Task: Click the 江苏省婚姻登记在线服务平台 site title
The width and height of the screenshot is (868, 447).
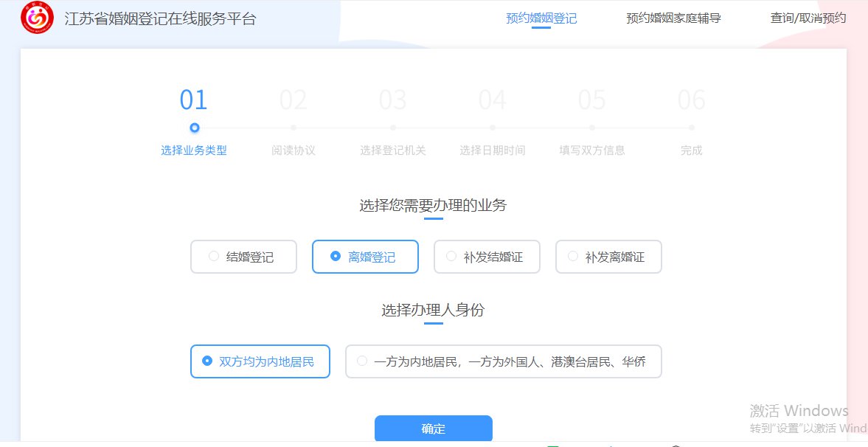Action: pos(160,19)
